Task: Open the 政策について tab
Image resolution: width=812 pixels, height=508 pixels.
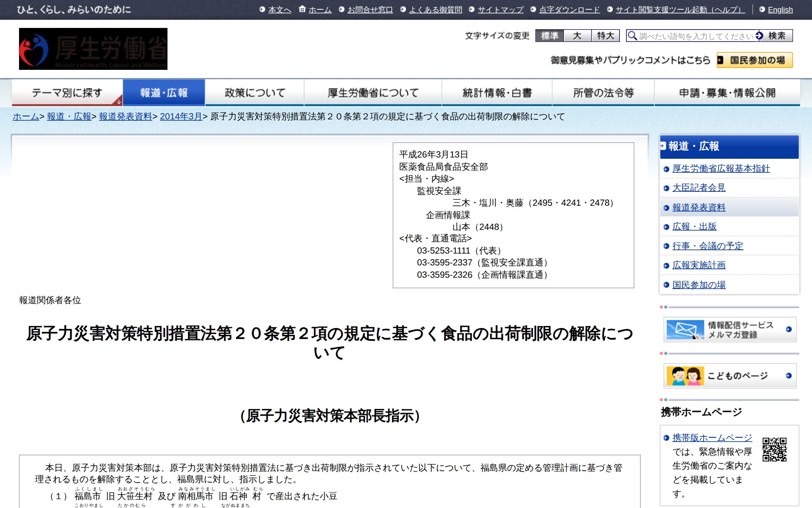Action: [x=255, y=93]
